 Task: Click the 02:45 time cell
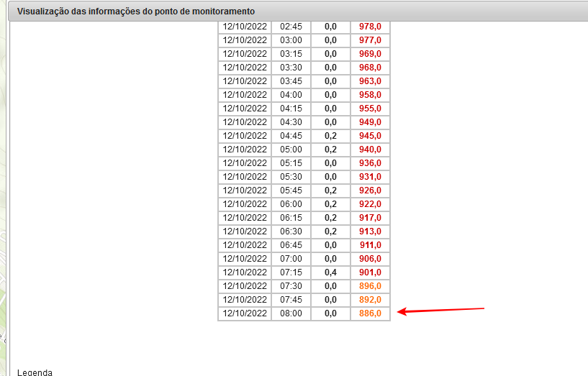(291, 27)
